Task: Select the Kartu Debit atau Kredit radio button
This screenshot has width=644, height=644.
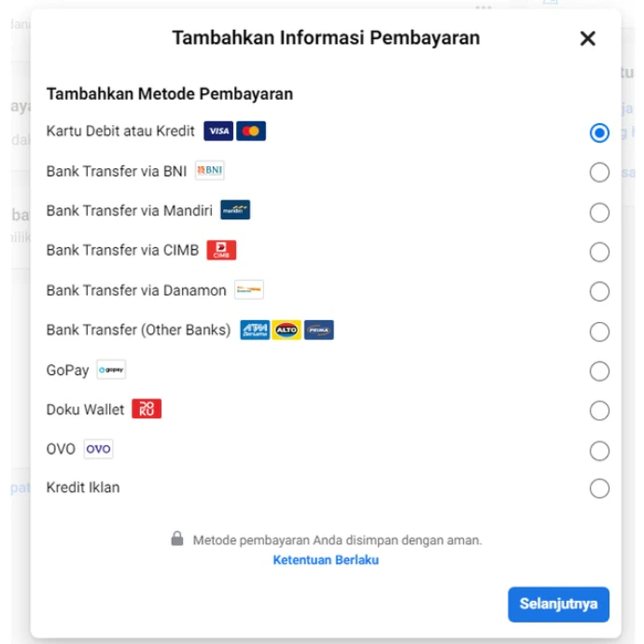Action: pyautogui.click(x=599, y=133)
